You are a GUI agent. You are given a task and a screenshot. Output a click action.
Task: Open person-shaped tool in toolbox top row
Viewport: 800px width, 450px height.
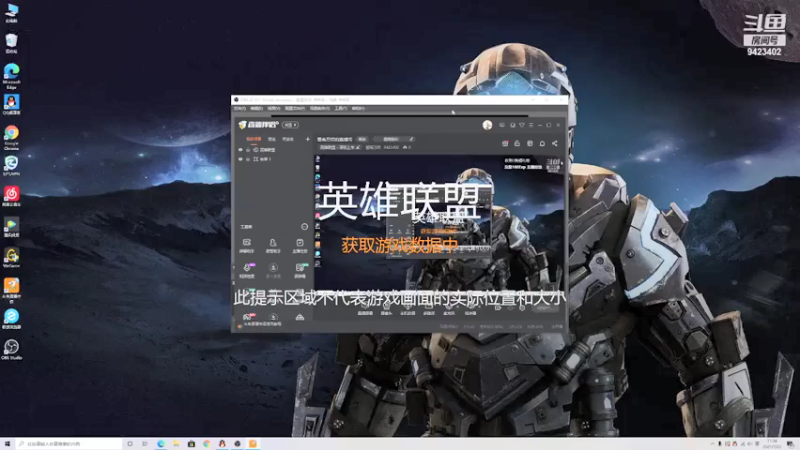[273, 245]
